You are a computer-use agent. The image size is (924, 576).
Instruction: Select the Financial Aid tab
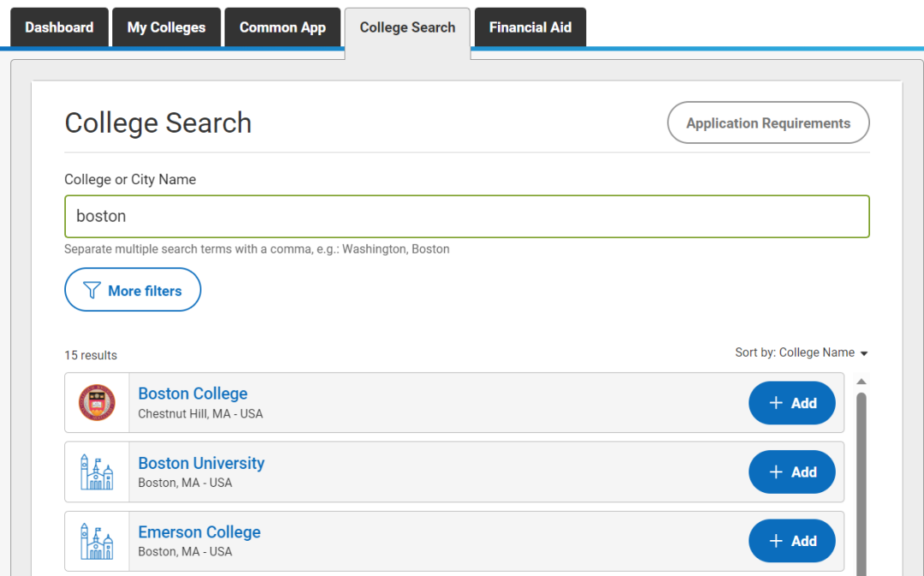coord(530,27)
